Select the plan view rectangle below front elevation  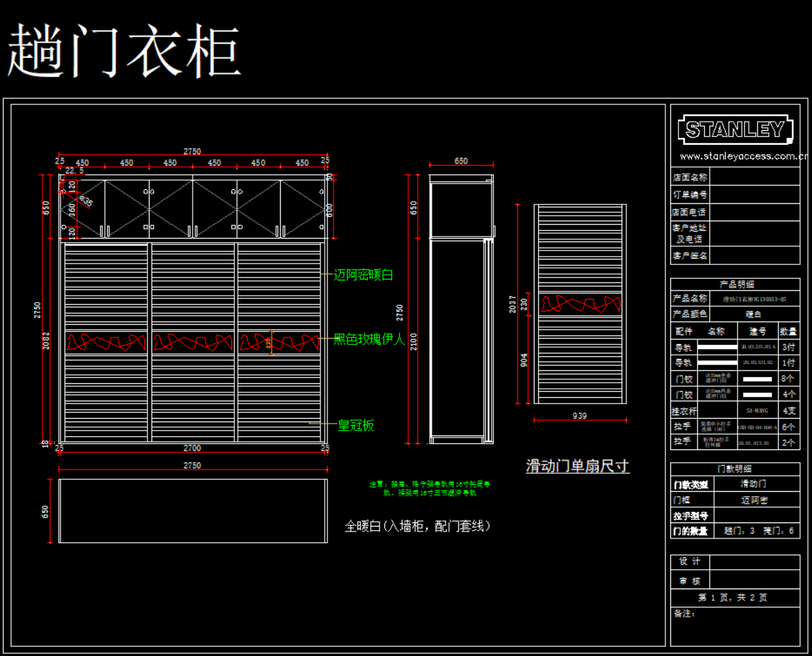point(193,511)
